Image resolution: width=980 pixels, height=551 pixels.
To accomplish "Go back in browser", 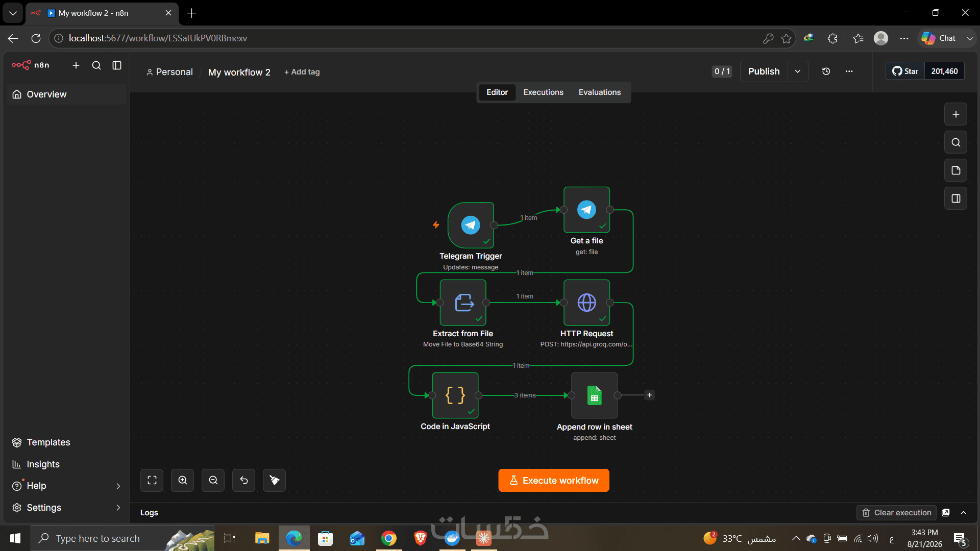I will (13, 38).
